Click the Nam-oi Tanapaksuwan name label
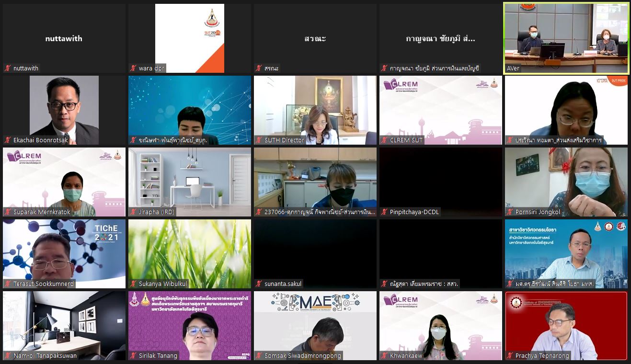 click(x=45, y=356)
